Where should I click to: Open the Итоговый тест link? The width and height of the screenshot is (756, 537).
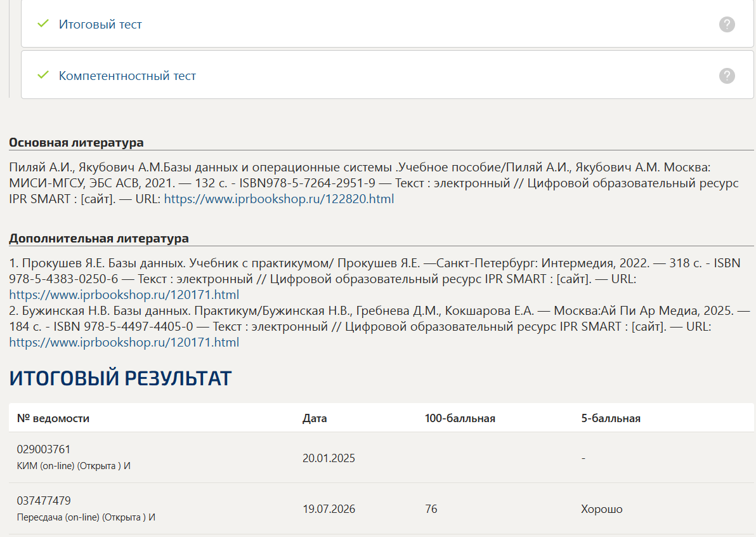pos(100,24)
